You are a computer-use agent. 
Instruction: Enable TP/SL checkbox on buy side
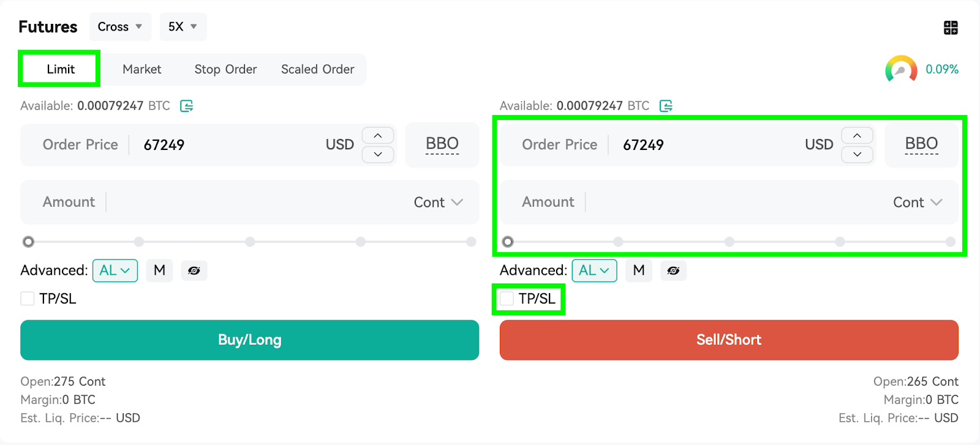pyautogui.click(x=28, y=299)
